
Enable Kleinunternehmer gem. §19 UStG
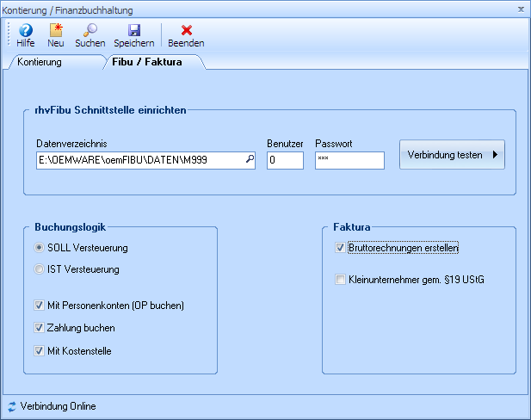point(341,280)
